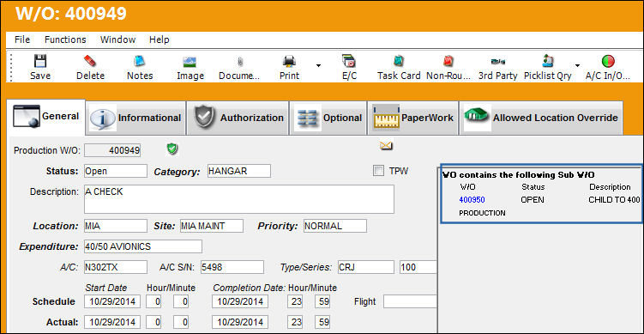Open sub work order 400950 link
Screen dimensions: 644x334
coord(472,200)
